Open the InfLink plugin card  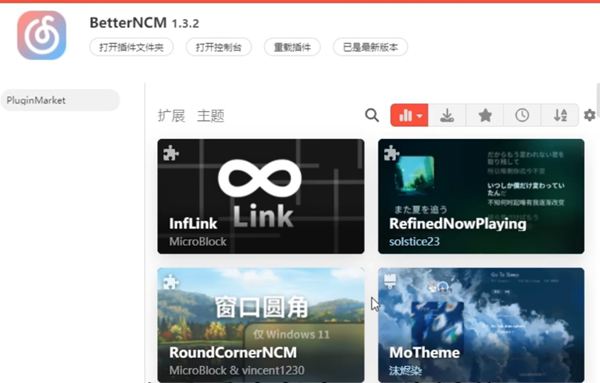coord(261,196)
